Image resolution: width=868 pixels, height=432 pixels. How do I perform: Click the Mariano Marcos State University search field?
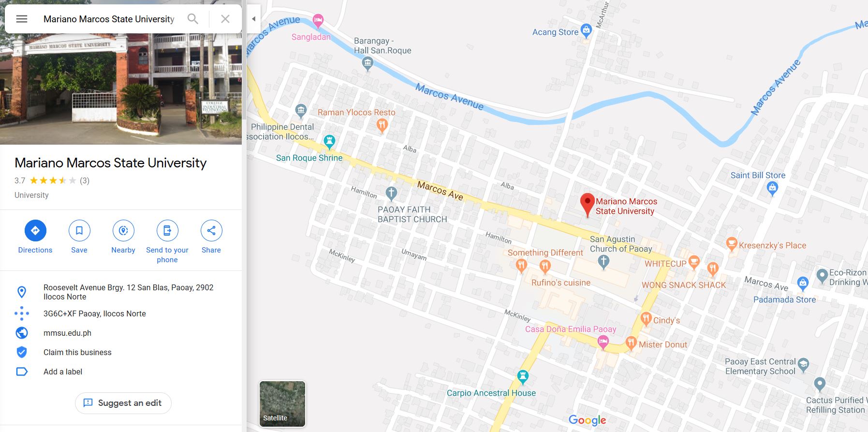(109, 19)
